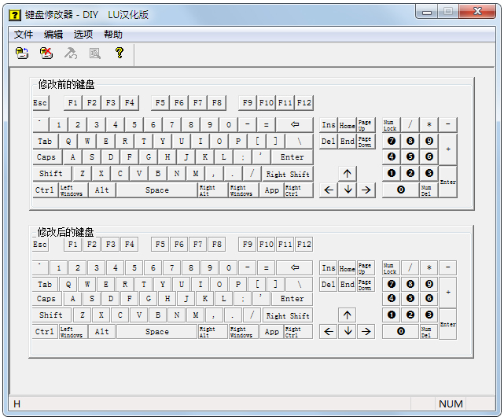Click the Tab key on 修改后的键盘
Image resolution: width=504 pixels, height=420 pixels.
45,284
